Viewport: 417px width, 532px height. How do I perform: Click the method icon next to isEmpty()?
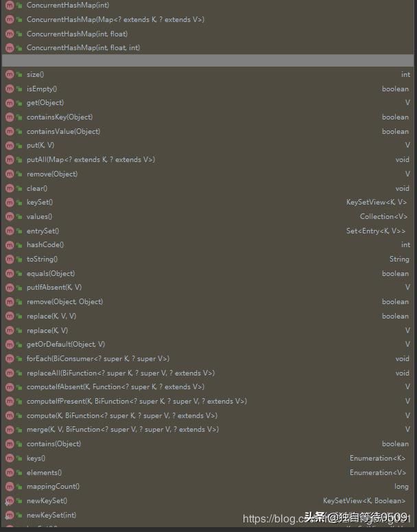(10, 89)
